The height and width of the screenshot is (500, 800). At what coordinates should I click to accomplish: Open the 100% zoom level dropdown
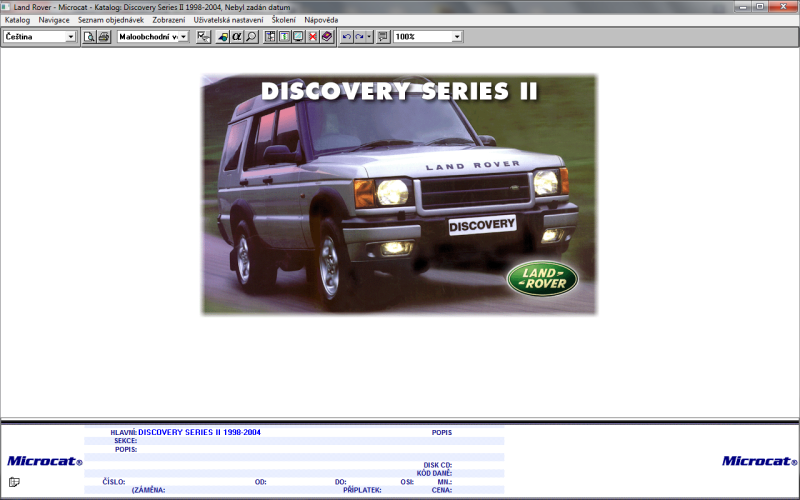[x=457, y=37]
